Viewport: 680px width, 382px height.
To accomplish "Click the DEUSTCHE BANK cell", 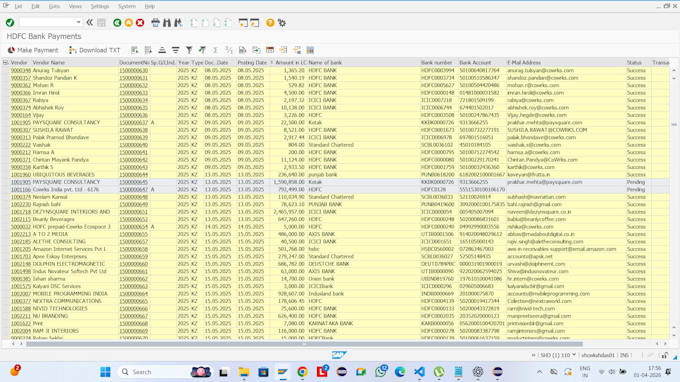I will [329, 264].
